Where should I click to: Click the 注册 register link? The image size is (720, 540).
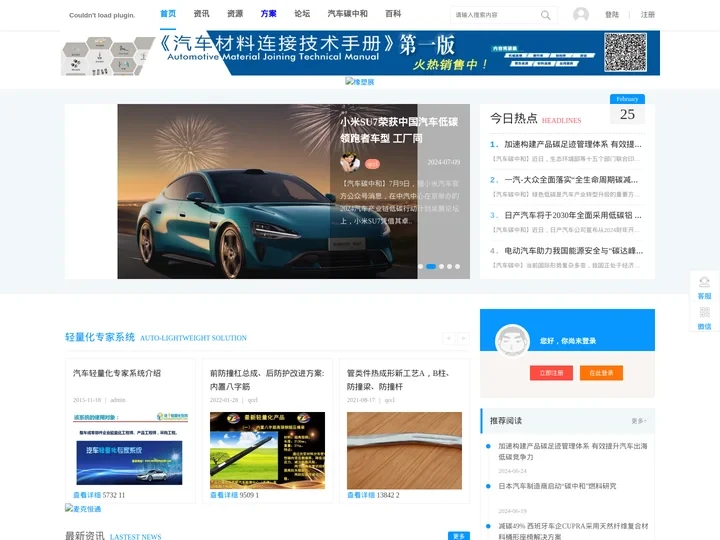coord(648,15)
